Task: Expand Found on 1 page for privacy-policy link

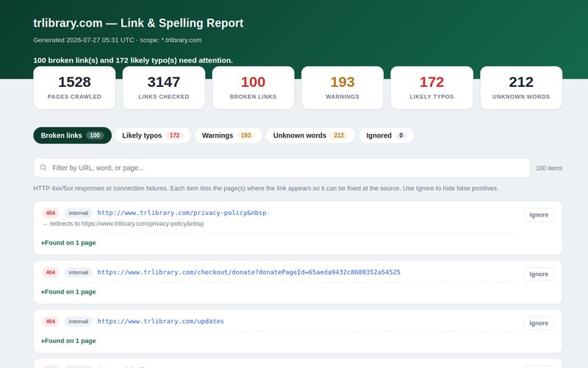Action: pyautogui.click(x=68, y=243)
